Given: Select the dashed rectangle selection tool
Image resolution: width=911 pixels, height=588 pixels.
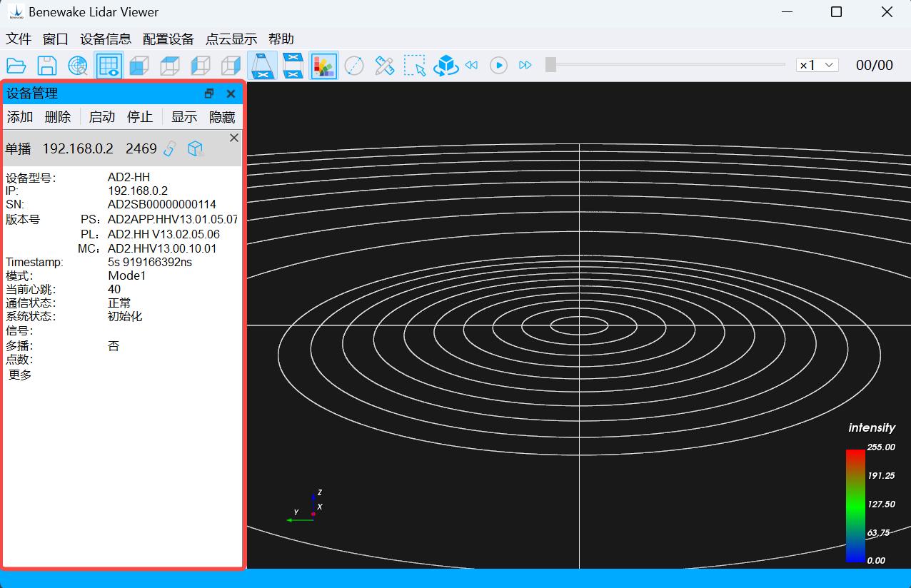Looking at the screenshot, I should 415,66.
